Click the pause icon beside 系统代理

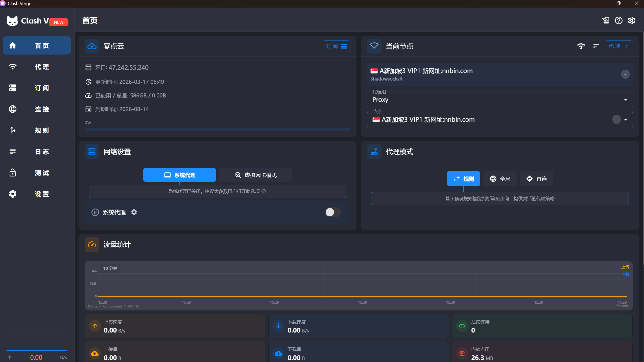tap(95, 212)
